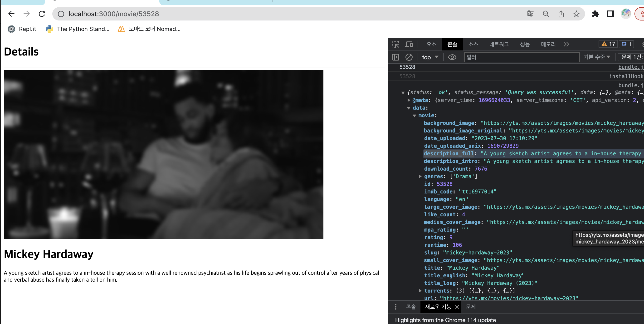Reload the page with the refresh button
Screen dimensions: 644x324
tap(42, 14)
